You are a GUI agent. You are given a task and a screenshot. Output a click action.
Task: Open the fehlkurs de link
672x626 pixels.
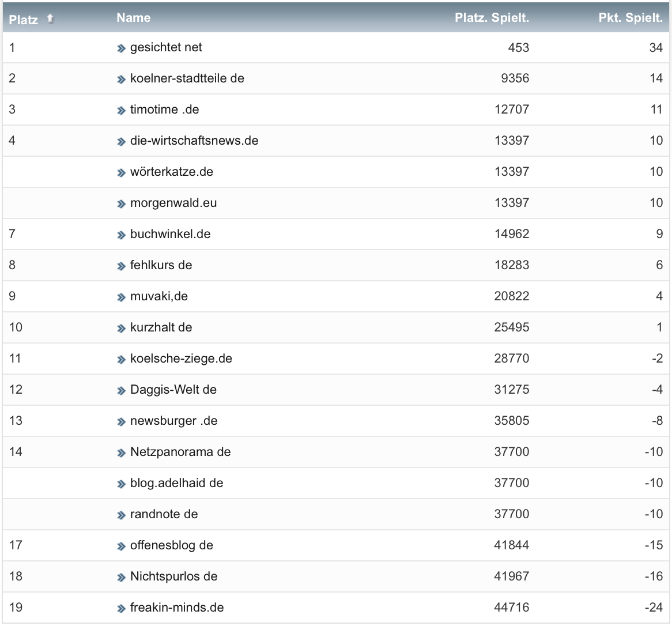pyautogui.click(x=161, y=265)
